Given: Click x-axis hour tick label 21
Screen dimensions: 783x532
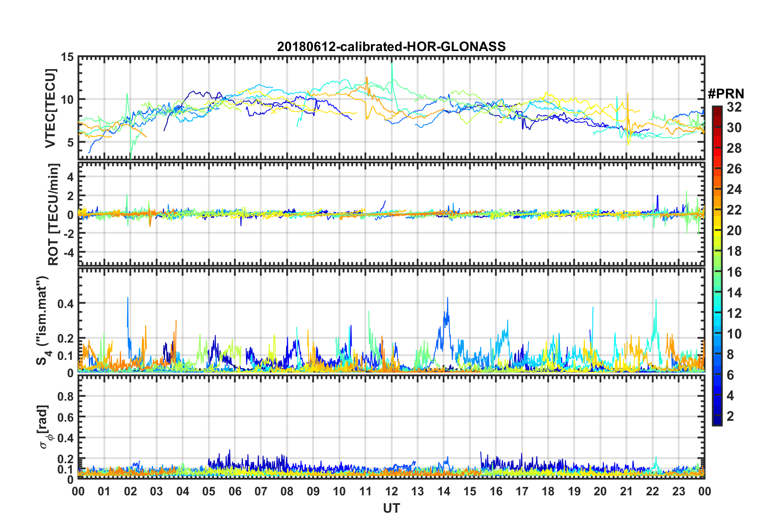Looking at the screenshot, I should click(x=627, y=491).
